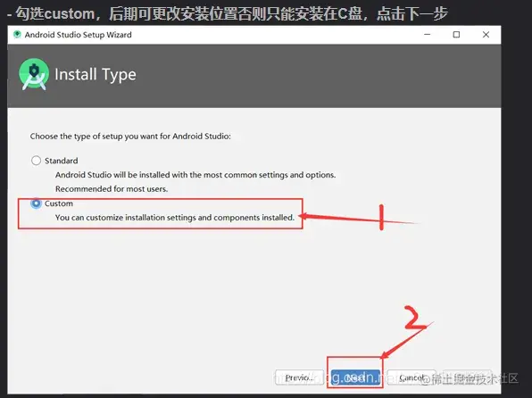Maximize the Setup Wizard window
Image resolution: width=532 pixels, height=398 pixels.
[x=456, y=35]
